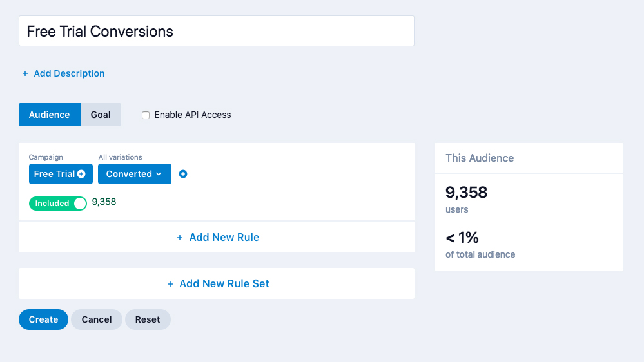Click the plus circle inside Free Trial button
The width and height of the screenshot is (644, 362).
click(x=81, y=174)
